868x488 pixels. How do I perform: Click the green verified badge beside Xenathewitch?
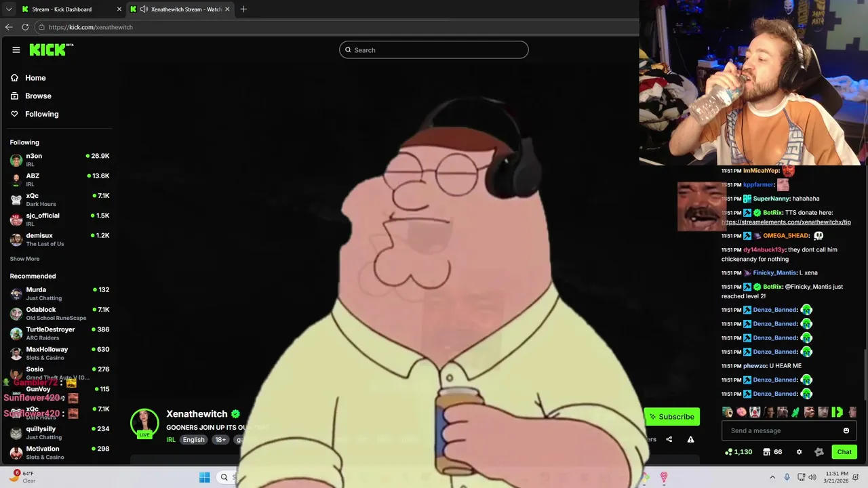[235, 414]
